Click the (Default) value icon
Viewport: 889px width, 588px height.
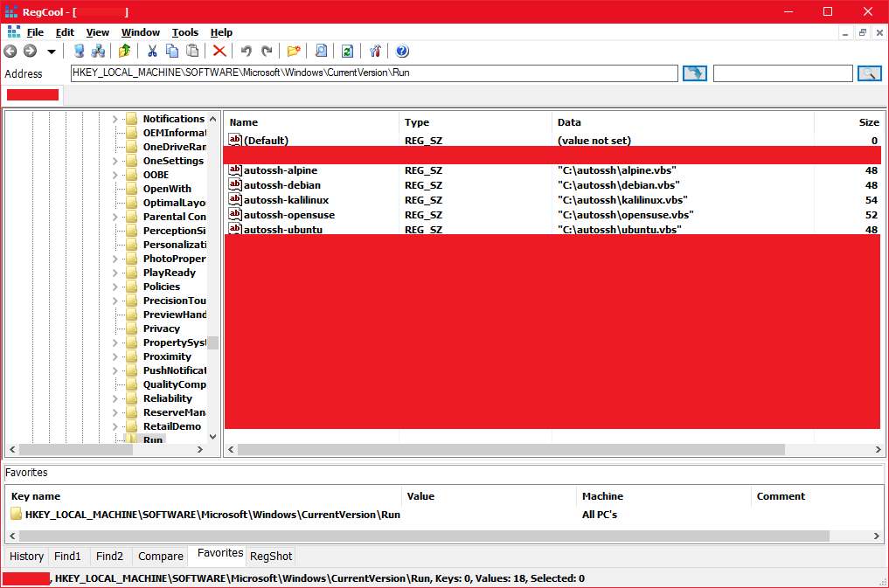click(x=235, y=140)
